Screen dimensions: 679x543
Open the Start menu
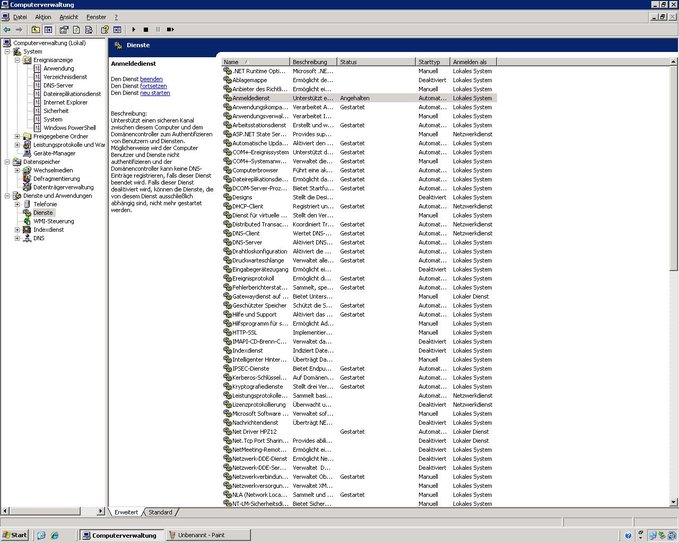[15, 535]
